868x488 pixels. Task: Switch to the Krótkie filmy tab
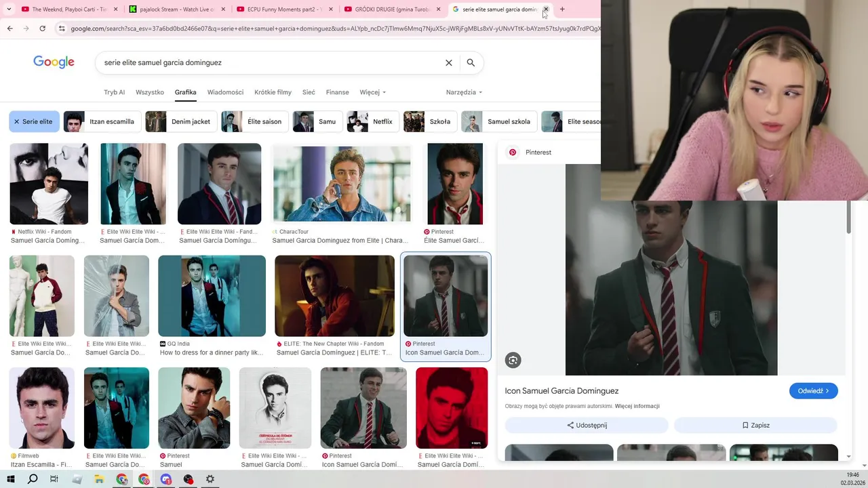pyautogui.click(x=273, y=92)
